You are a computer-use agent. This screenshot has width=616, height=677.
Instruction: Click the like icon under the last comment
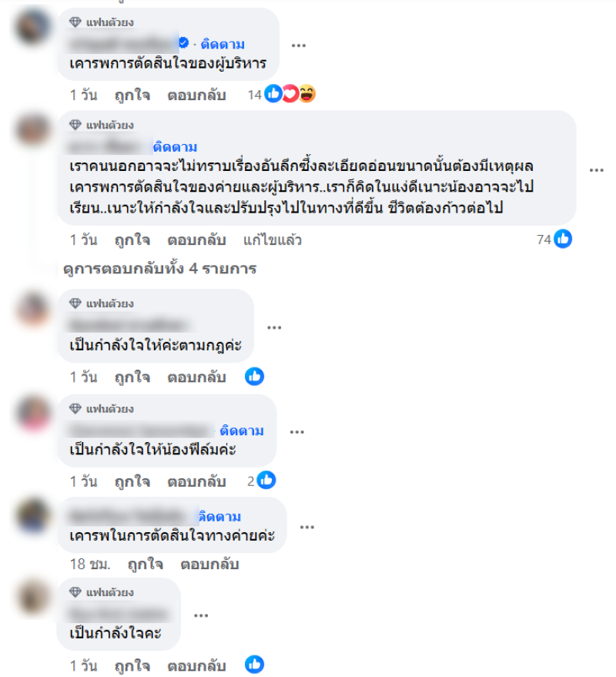(x=254, y=665)
